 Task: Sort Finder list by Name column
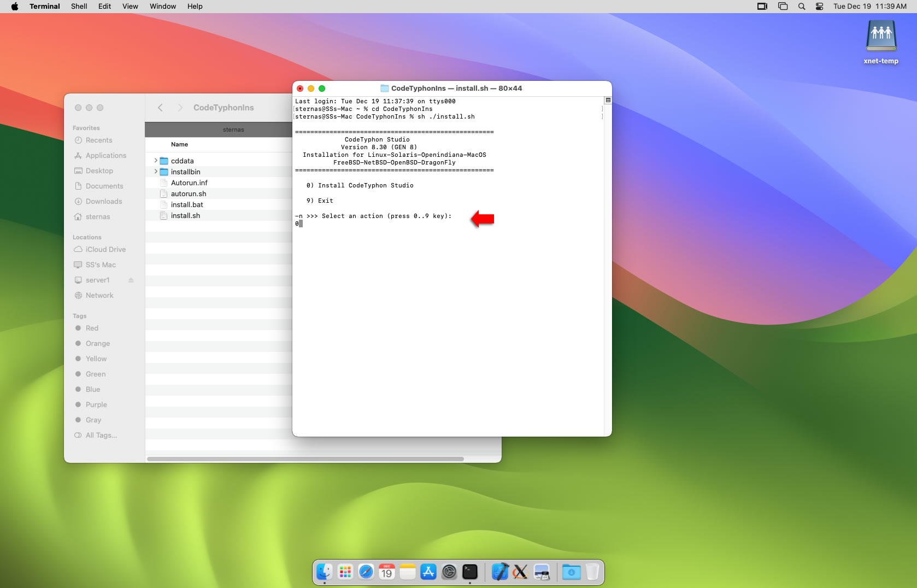click(179, 144)
